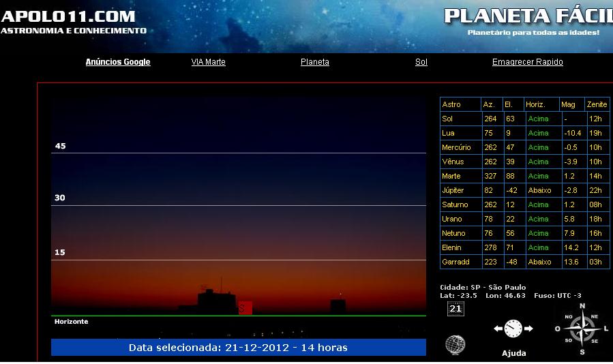Open the VIA Marte ad link

pyautogui.click(x=209, y=62)
